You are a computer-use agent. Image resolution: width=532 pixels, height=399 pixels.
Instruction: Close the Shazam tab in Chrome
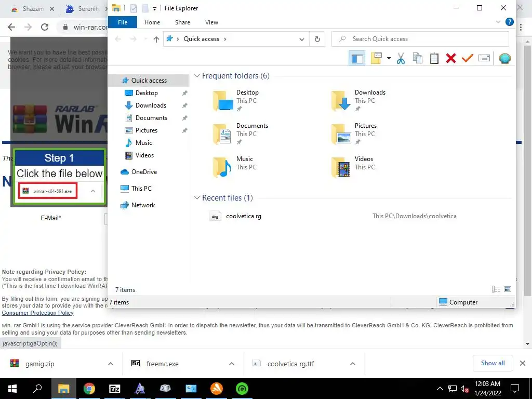51,9
